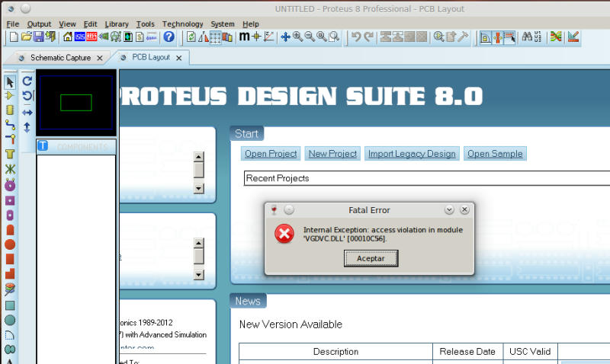Toggle the 'T' text style button in Components panel

pyautogui.click(x=43, y=146)
